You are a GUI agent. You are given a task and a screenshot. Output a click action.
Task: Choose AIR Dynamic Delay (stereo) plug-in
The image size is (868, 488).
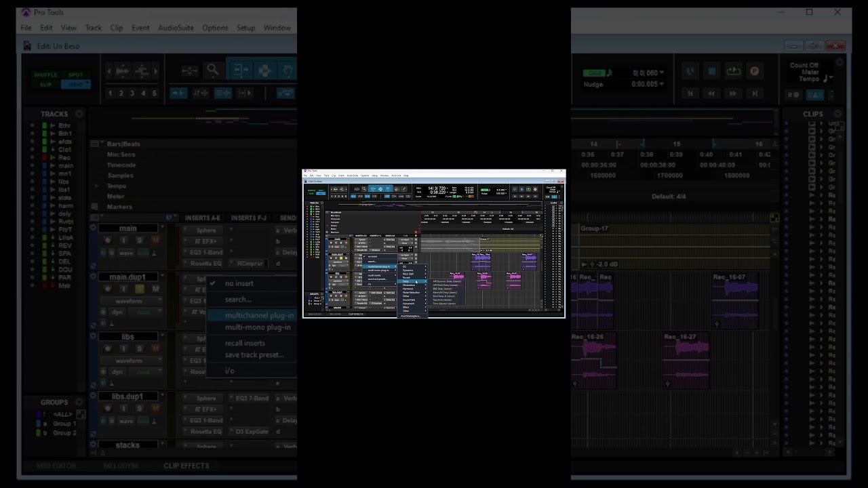pyautogui.click(x=447, y=281)
